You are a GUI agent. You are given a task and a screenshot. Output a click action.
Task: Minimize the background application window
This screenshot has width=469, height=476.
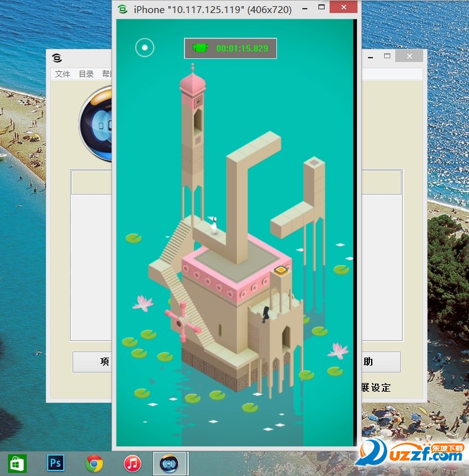(370, 57)
